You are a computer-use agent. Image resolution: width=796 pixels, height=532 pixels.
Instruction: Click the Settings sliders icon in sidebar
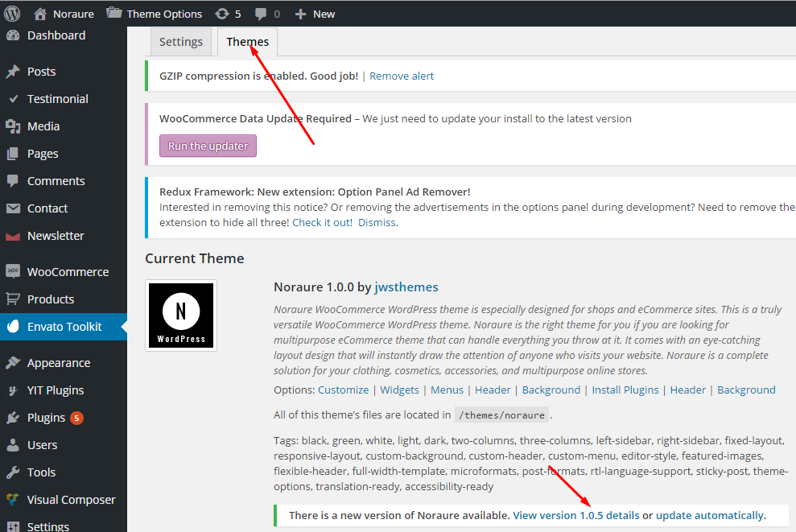pyautogui.click(x=13, y=526)
